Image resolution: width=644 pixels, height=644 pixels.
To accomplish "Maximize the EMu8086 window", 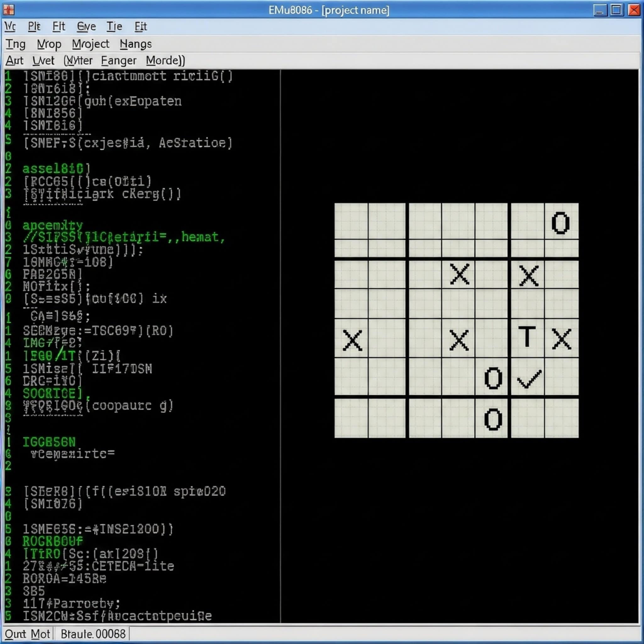I will tap(617, 10).
